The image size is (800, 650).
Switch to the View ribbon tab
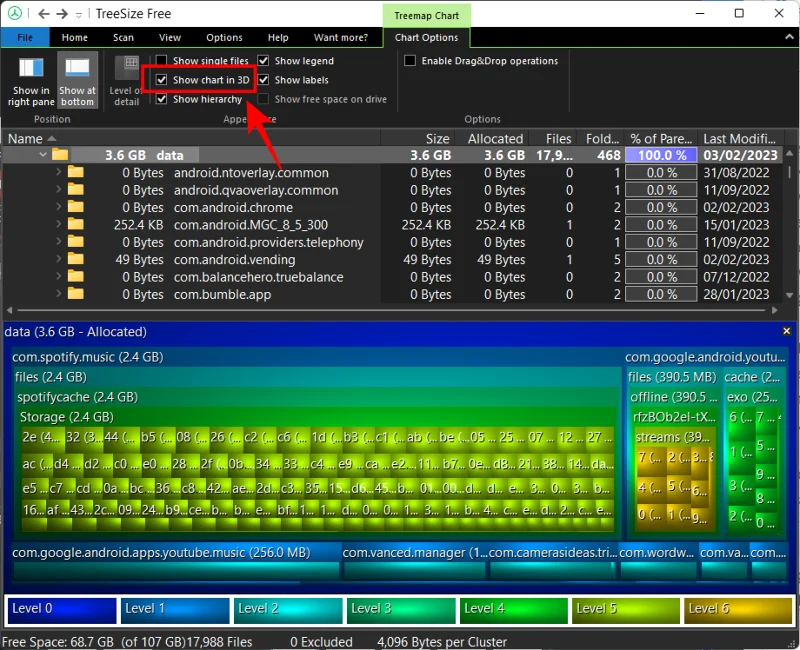170,37
